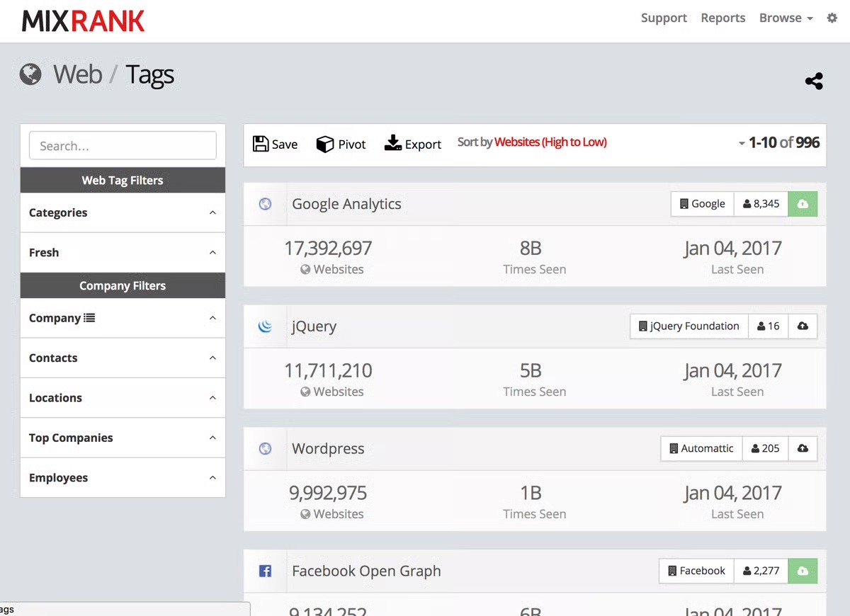
Task: Enable cloud tracking for jQuery
Action: tap(803, 326)
